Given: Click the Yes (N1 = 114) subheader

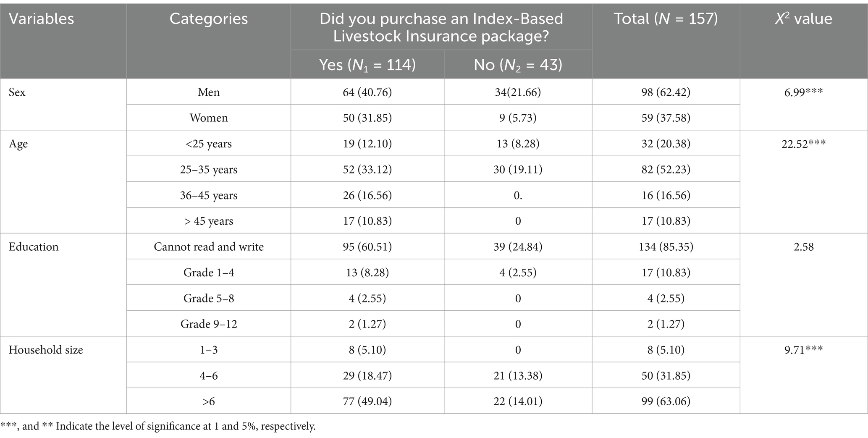Looking at the screenshot, I should 367,65.
